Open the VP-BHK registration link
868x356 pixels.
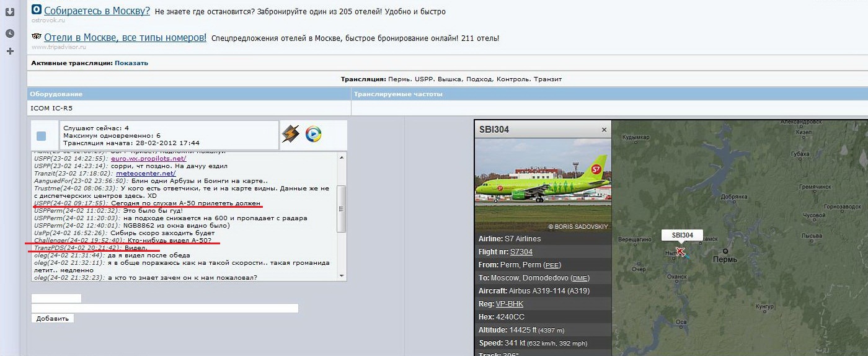tap(511, 304)
